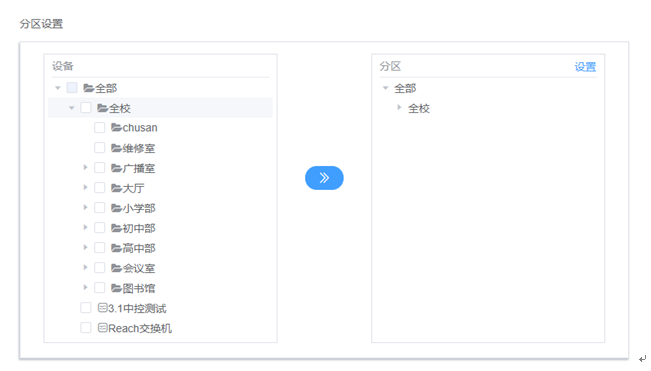Select 全部 label in the partition panel

pyautogui.click(x=405, y=88)
